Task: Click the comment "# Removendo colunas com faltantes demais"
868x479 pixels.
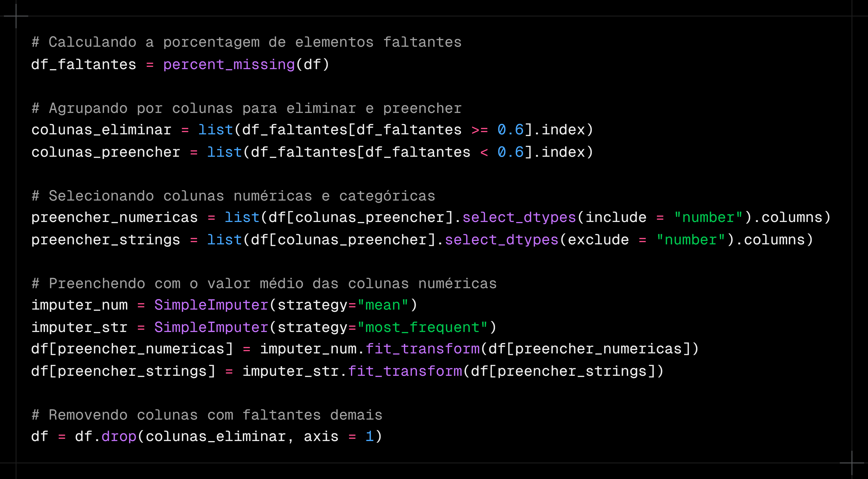Action: [x=207, y=415]
